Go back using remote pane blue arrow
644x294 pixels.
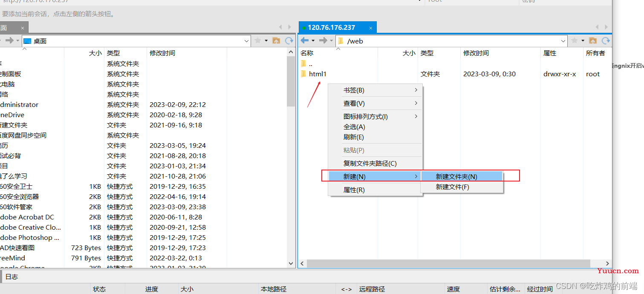pyautogui.click(x=304, y=40)
